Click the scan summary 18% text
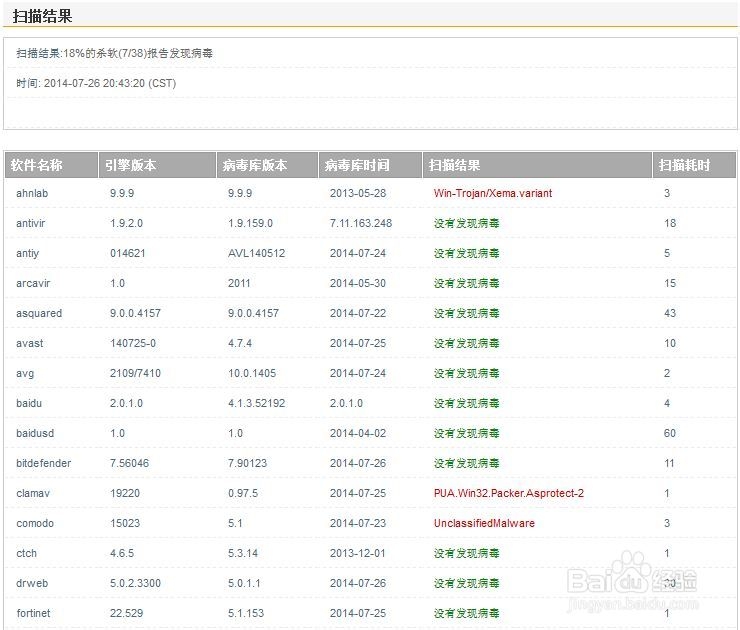The width and height of the screenshot is (740, 630). click(114, 53)
